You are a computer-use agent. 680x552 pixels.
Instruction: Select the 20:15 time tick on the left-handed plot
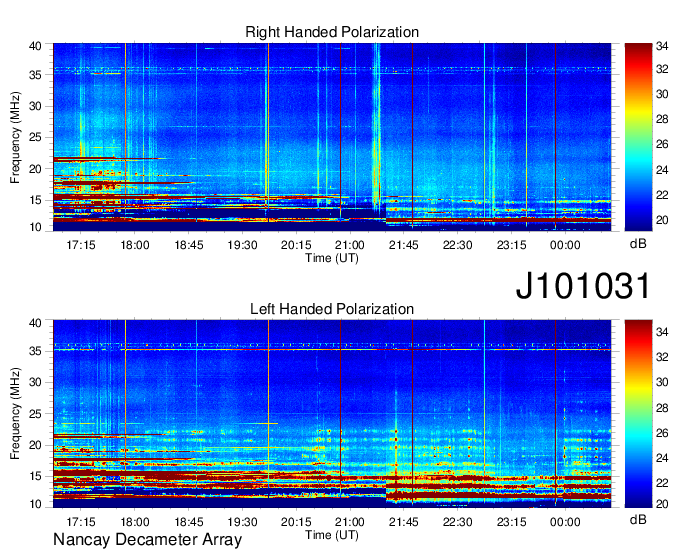tap(296, 522)
